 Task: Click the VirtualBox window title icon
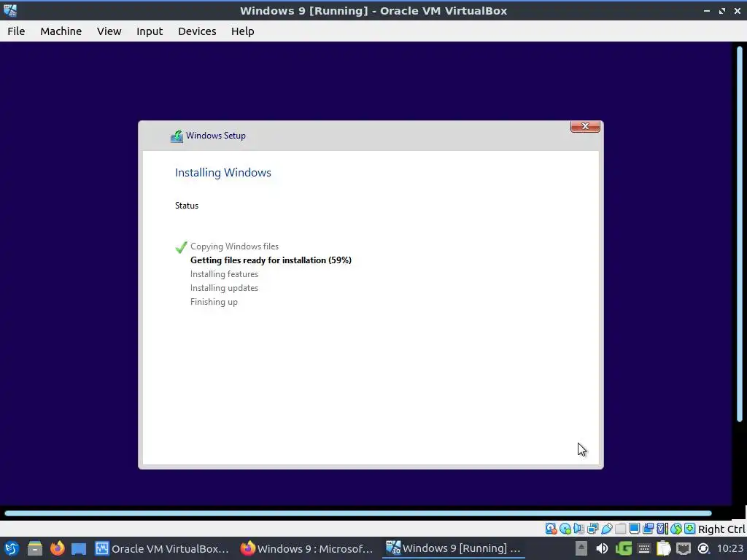(10, 10)
